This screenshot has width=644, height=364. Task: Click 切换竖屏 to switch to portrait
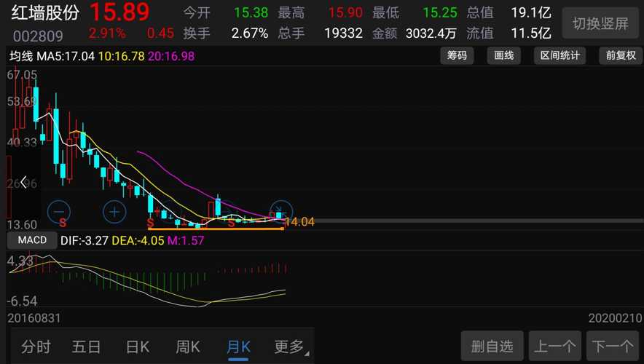(600, 23)
